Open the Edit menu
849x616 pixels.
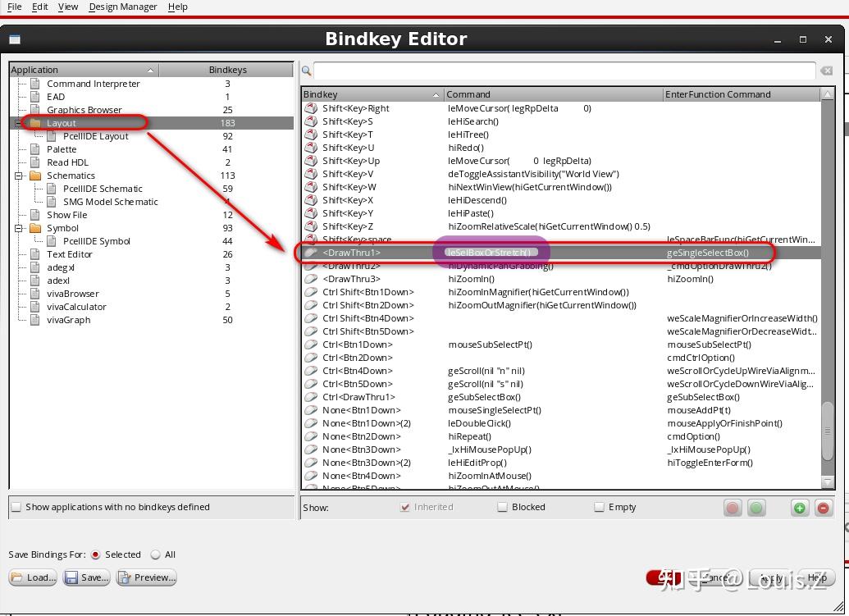[x=39, y=7]
